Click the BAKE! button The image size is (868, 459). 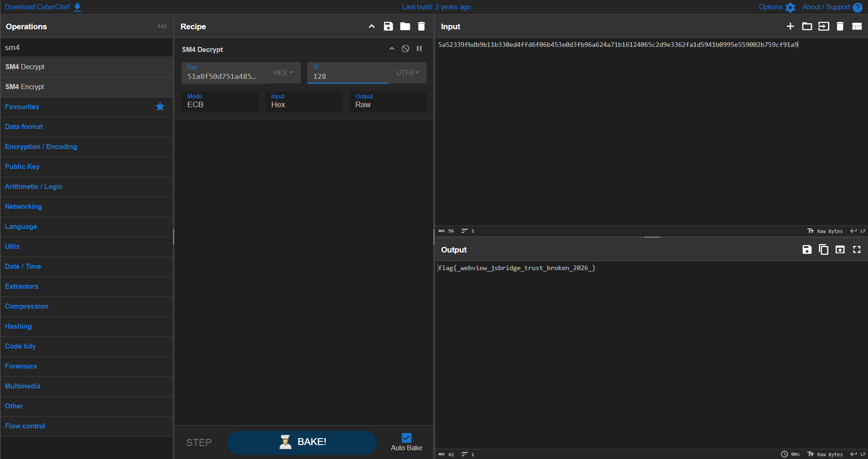(302, 442)
